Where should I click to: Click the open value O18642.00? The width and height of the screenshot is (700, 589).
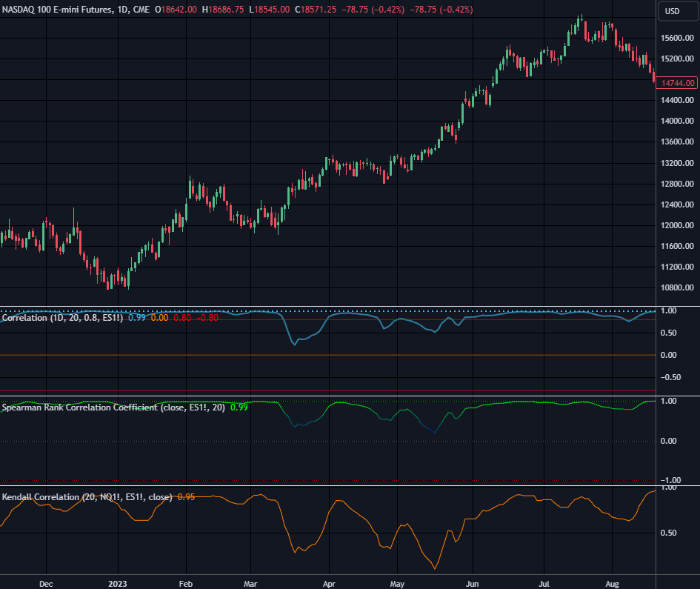[176, 10]
